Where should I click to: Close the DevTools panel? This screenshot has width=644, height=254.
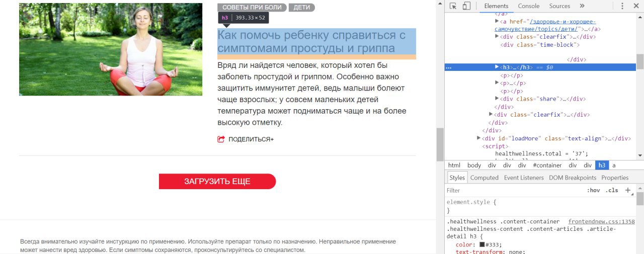point(636,6)
